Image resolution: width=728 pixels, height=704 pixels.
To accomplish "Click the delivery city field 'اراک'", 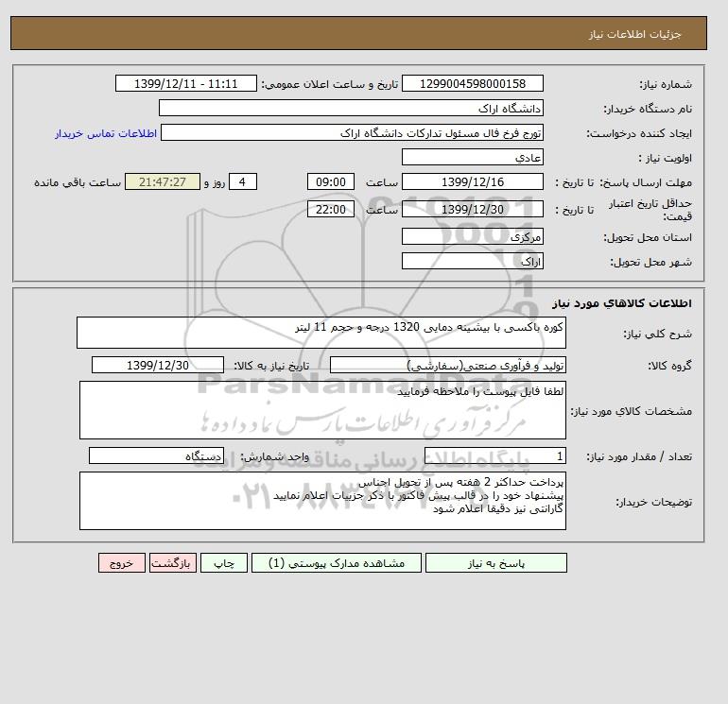I will point(472,261).
